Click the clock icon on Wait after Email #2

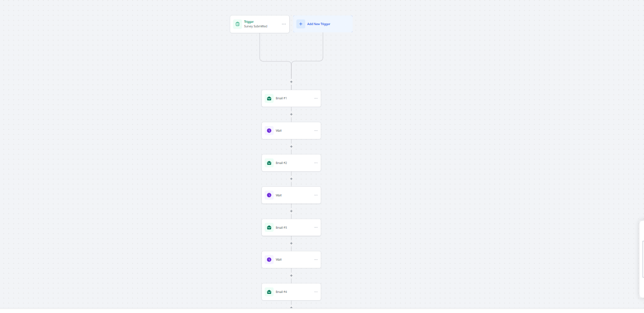(x=269, y=195)
